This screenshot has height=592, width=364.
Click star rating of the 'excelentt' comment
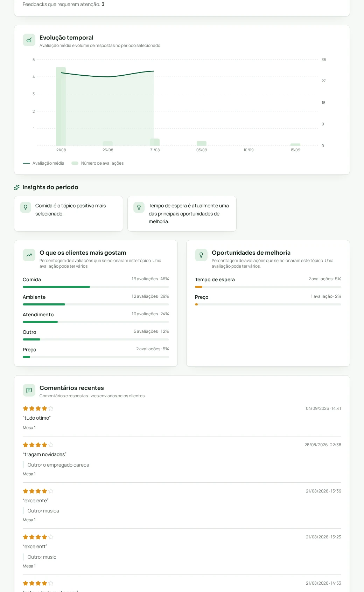click(38, 537)
